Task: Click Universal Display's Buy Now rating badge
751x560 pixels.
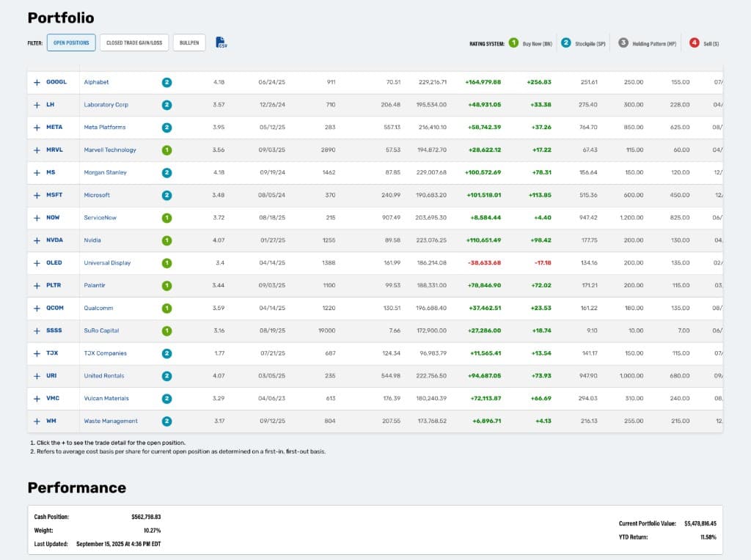Action: [166, 263]
